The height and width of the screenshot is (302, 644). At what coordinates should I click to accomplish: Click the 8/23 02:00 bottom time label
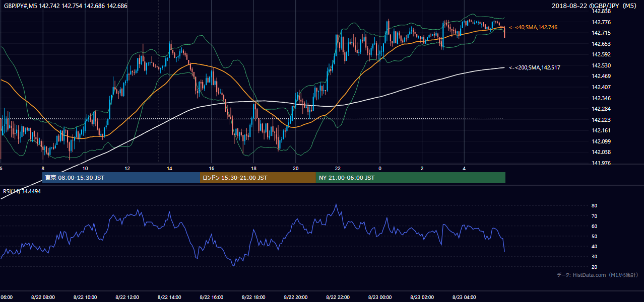pos(422,297)
